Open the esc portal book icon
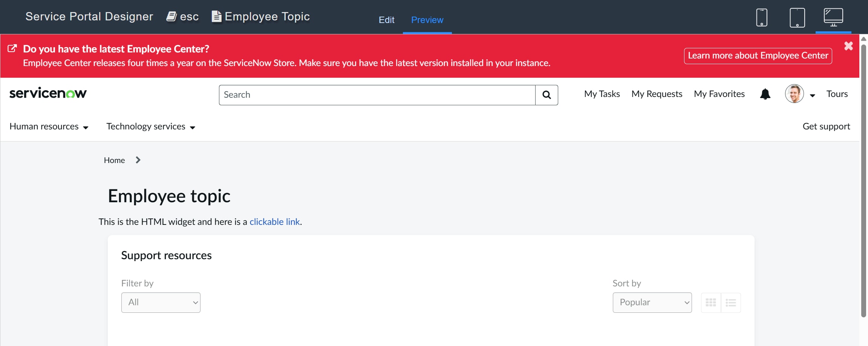This screenshot has width=868, height=346. point(171,16)
